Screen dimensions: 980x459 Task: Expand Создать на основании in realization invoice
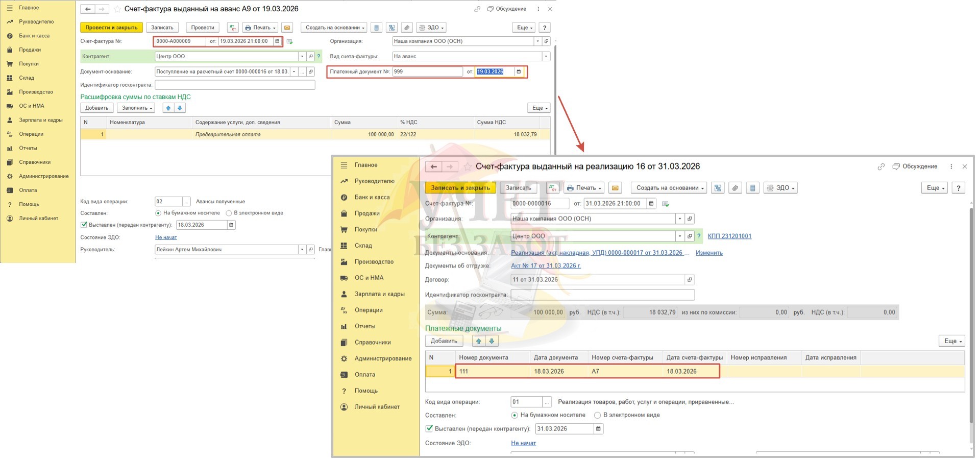click(x=669, y=188)
